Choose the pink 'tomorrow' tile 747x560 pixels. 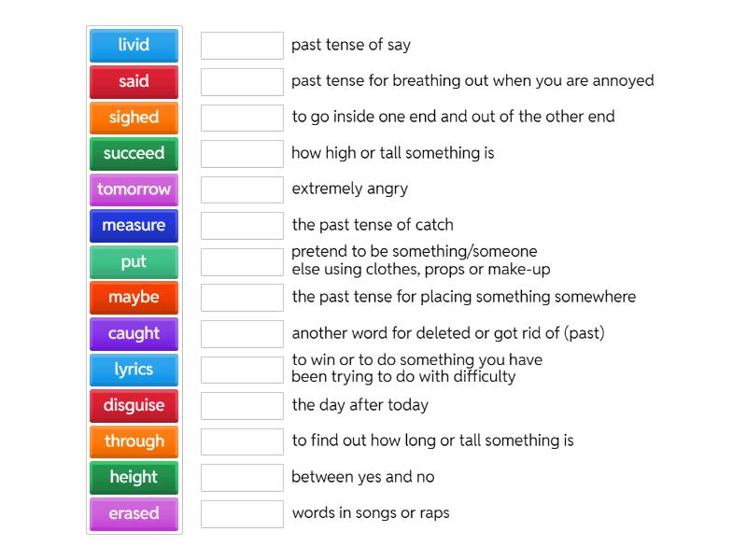(x=134, y=189)
